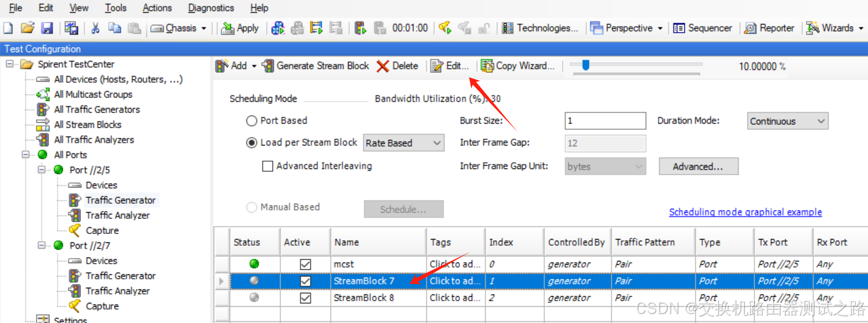868x323 pixels.
Task: Enable the Advanced Interleaving checkbox
Action: [268, 166]
